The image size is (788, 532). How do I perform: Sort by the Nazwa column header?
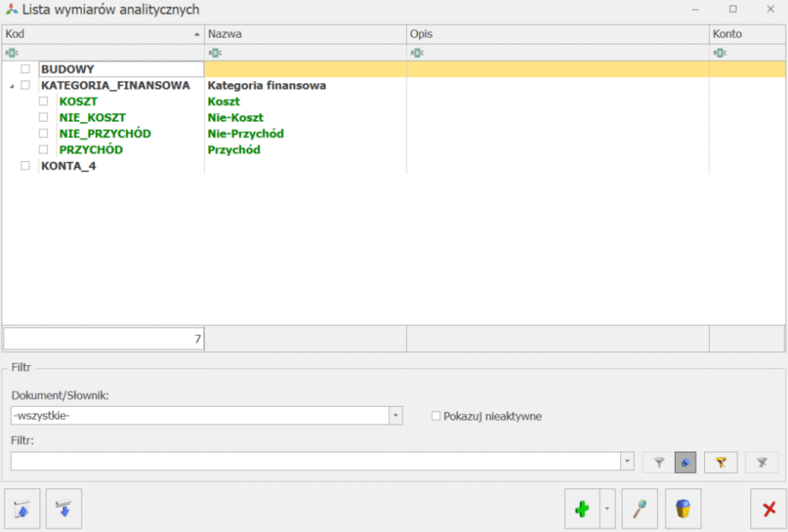point(305,33)
